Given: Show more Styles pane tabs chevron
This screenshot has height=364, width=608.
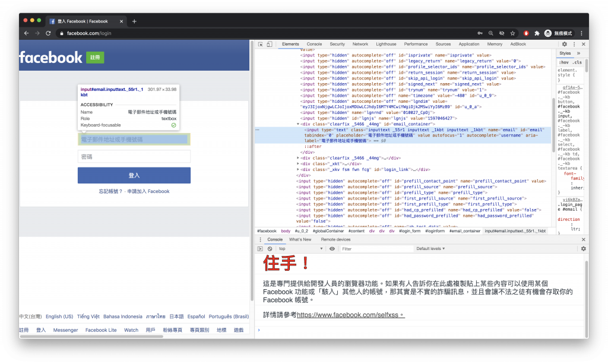Looking at the screenshot, I should (x=578, y=53).
